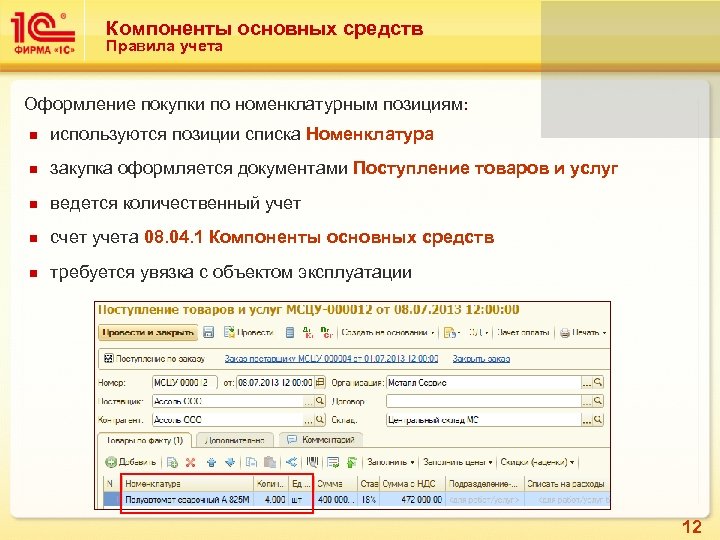The image size is (720, 540).
Task: Open the Скидки (наценки) dropdown
Action: pos(537,462)
